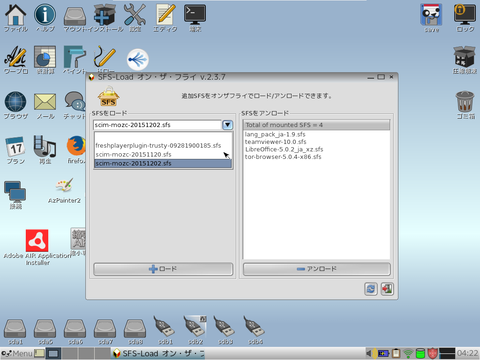Launch AzPainter2 desktop icon

pos(64,186)
